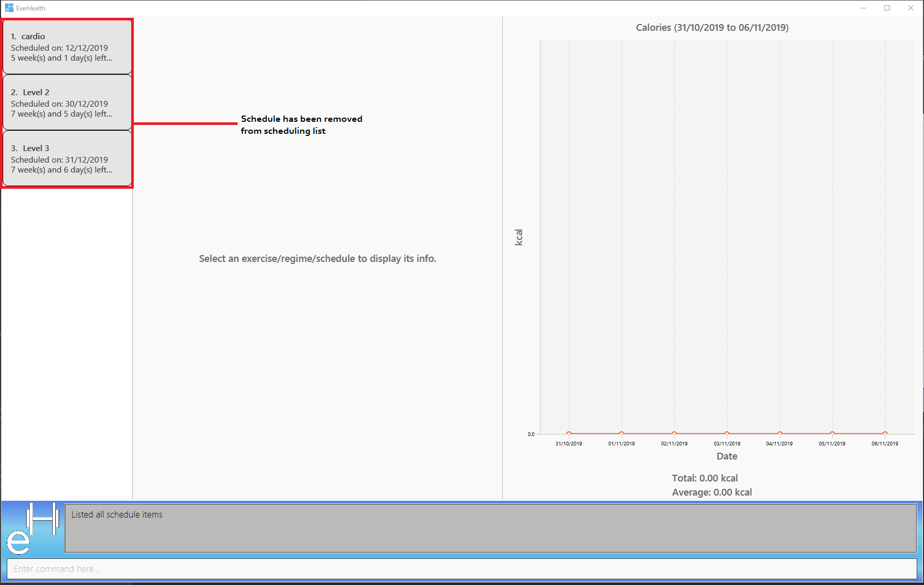
Task: Click the 'Date' axis title
Action: click(727, 456)
